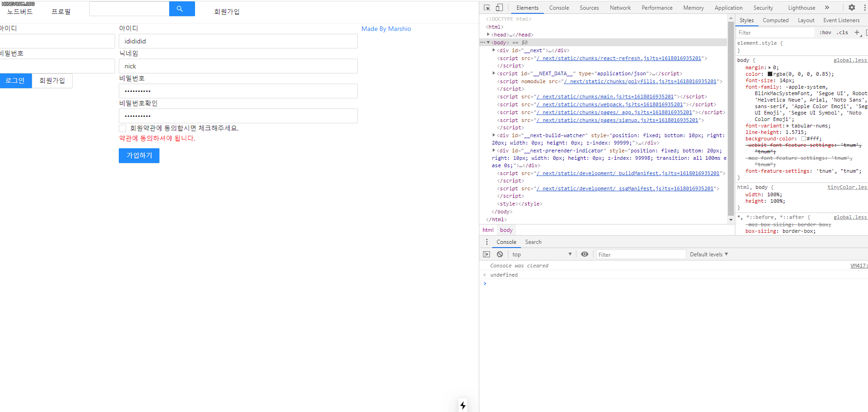Open the Lighthouse tab

[801, 8]
